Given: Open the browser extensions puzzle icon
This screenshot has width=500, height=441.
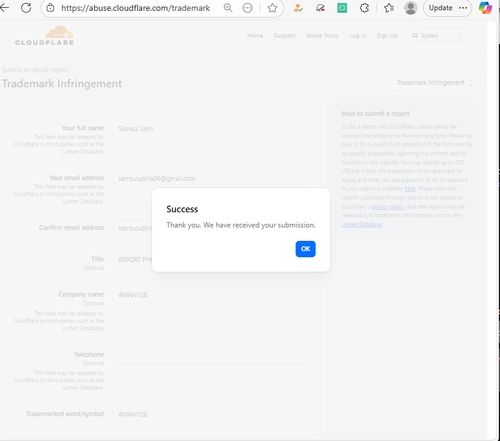Looking at the screenshot, I should pyautogui.click(x=364, y=8).
